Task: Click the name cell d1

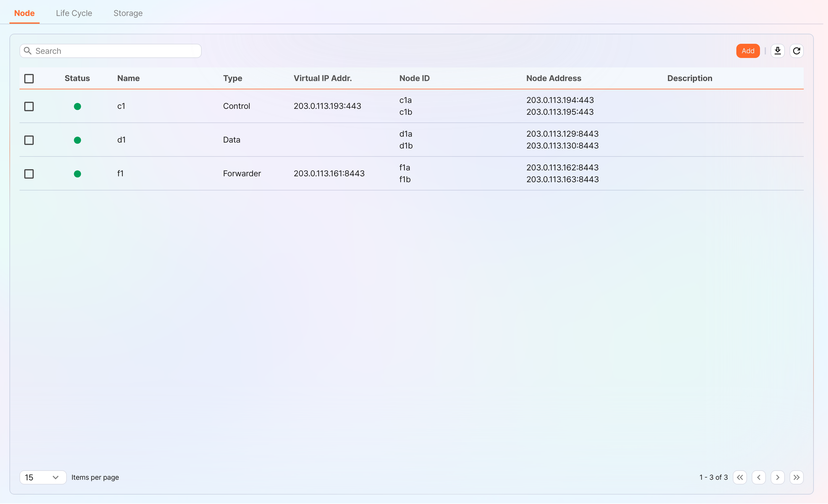Action: (121, 140)
